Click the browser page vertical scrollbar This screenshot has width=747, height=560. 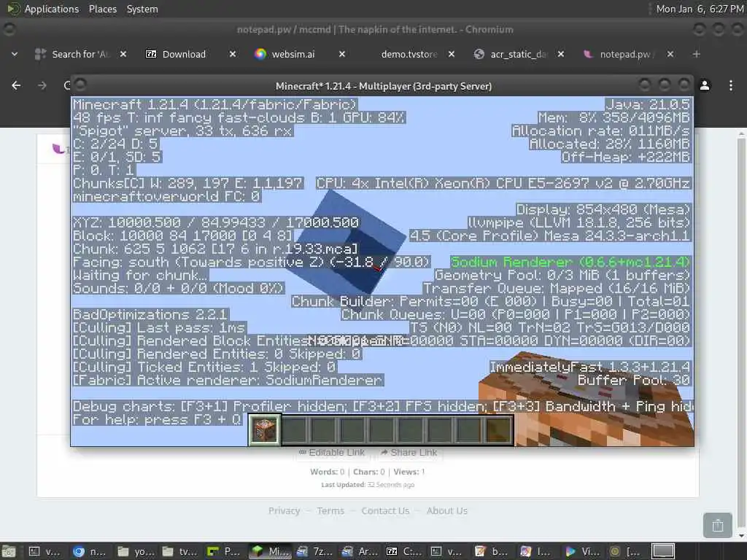(x=741, y=333)
